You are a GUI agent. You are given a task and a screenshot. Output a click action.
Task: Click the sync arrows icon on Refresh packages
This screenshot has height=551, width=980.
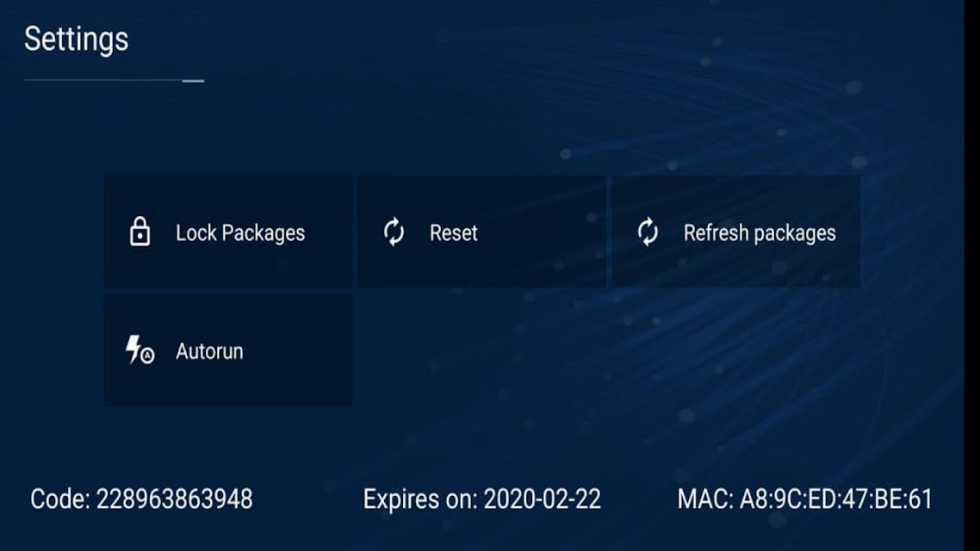click(648, 232)
